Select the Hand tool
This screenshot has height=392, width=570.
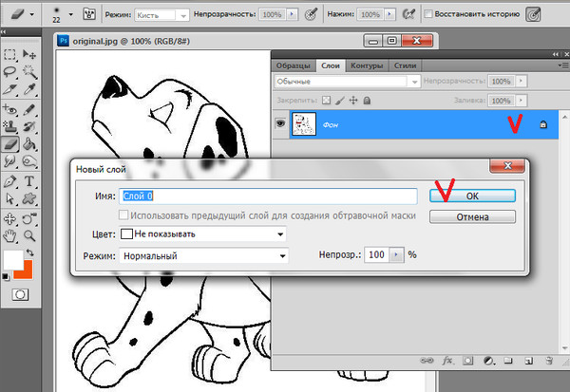coord(9,236)
